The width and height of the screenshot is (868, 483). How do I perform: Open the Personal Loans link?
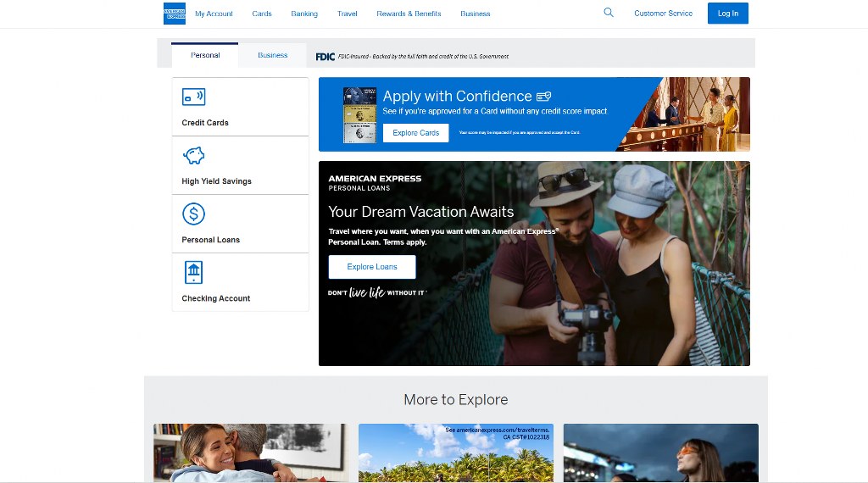[240, 224]
